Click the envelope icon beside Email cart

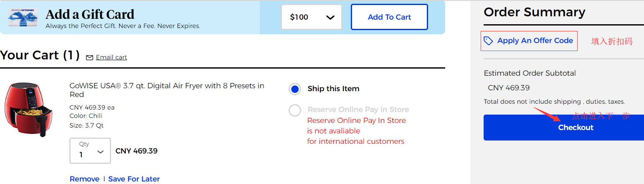[89, 58]
